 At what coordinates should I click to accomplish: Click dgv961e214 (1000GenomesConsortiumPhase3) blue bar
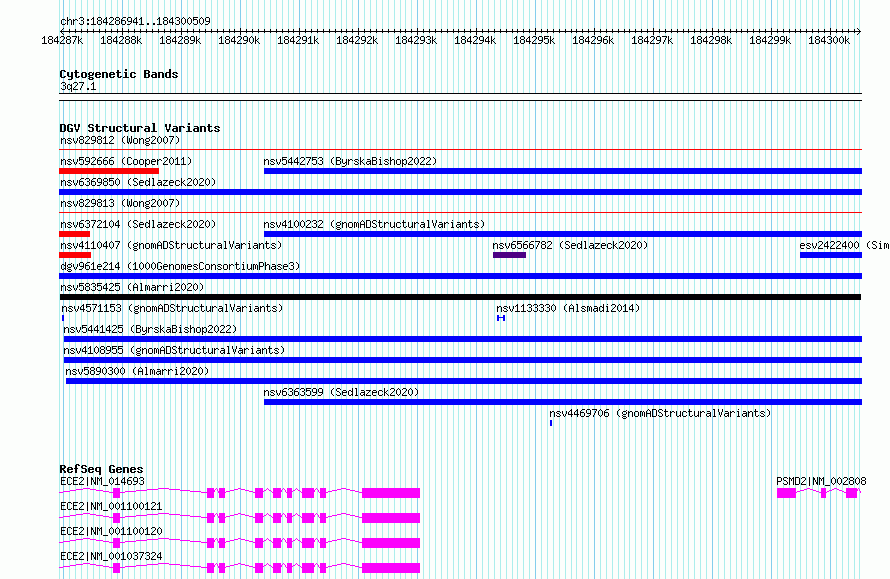pyautogui.click(x=460, y=276)
